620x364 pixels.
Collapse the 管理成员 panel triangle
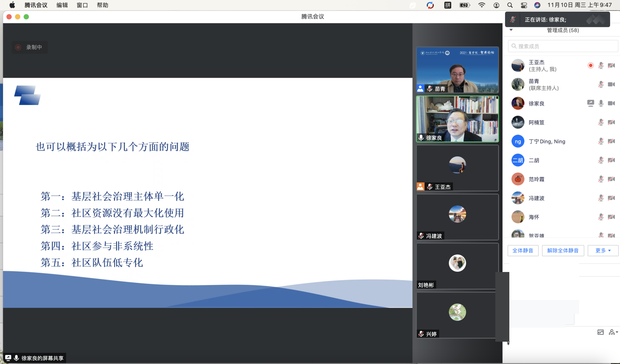pyautogui.click(x=511, y=30)
